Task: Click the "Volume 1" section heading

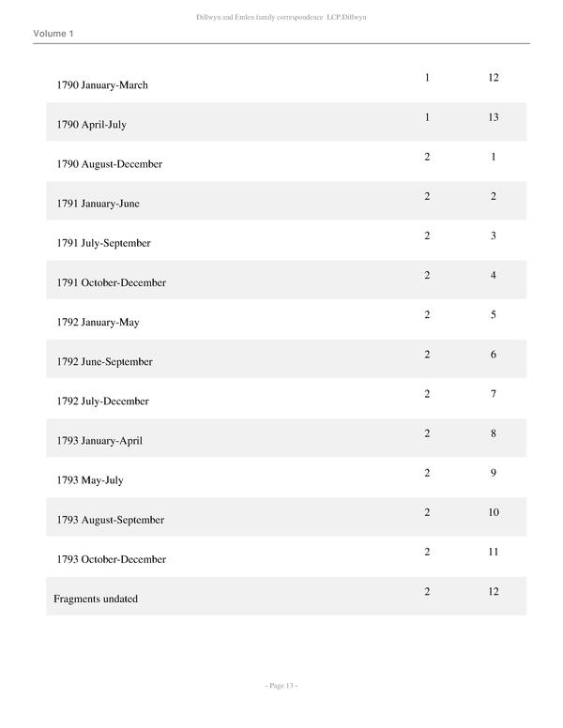Action: [53, 34]
